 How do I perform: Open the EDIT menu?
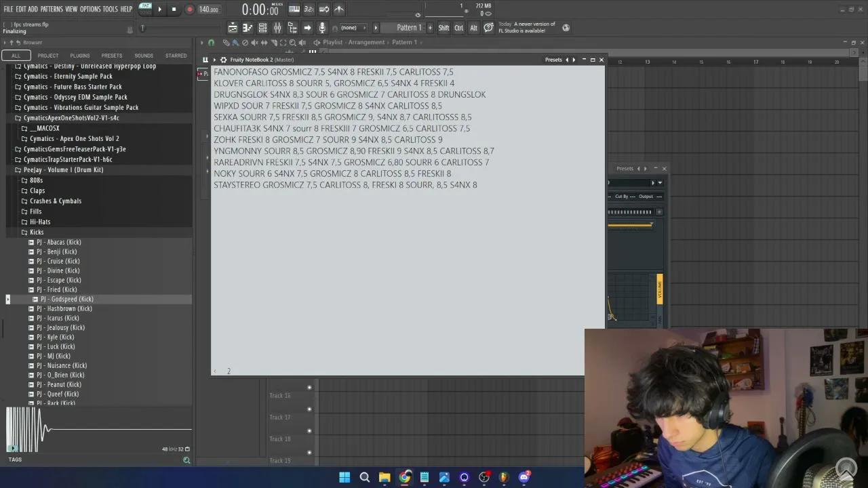pyautogui.click(x=21, y=9)
